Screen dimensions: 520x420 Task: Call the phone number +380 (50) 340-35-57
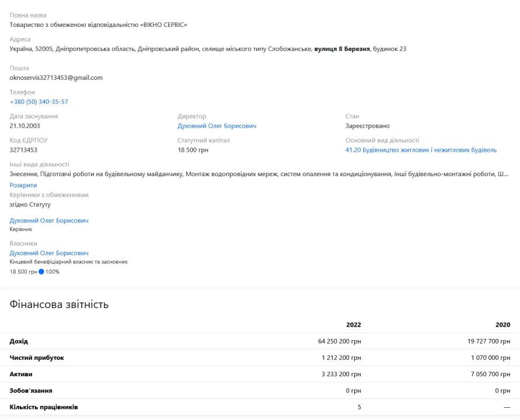(x=39, y=102)
